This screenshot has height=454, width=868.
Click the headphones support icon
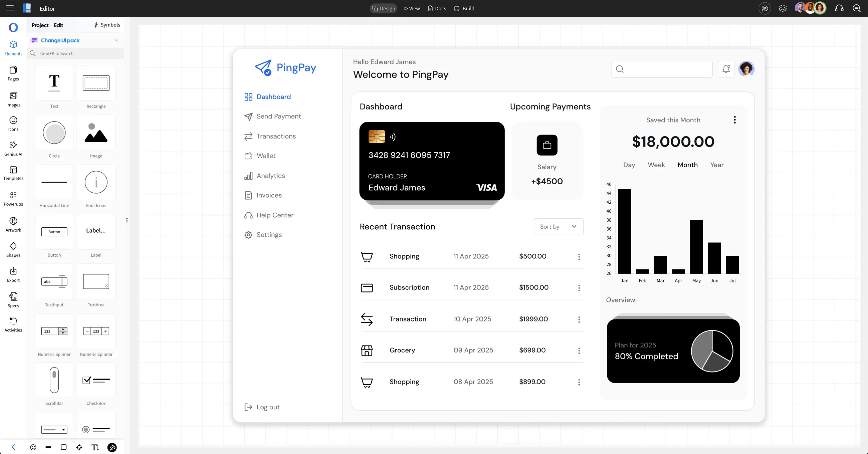839,8
